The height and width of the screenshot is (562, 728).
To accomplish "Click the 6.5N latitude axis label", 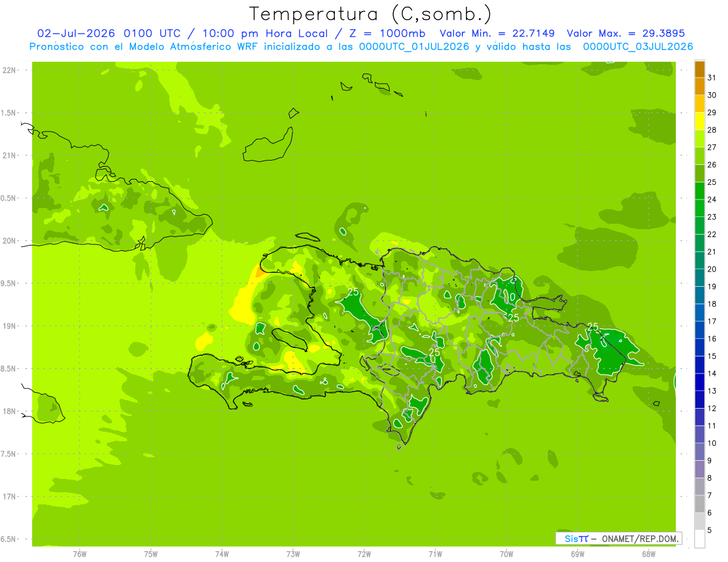I will 9,539.
